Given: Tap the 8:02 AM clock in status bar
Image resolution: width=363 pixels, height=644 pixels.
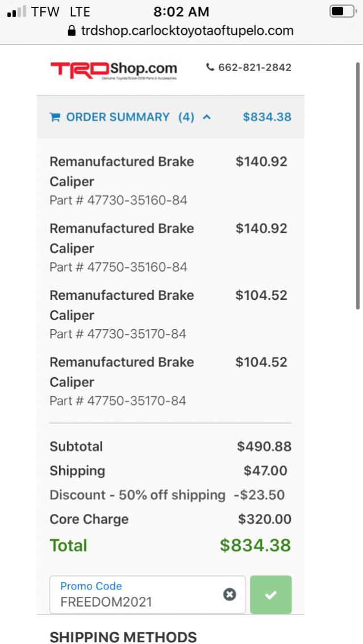Looking at the screenshot, I should click(181, 11).
